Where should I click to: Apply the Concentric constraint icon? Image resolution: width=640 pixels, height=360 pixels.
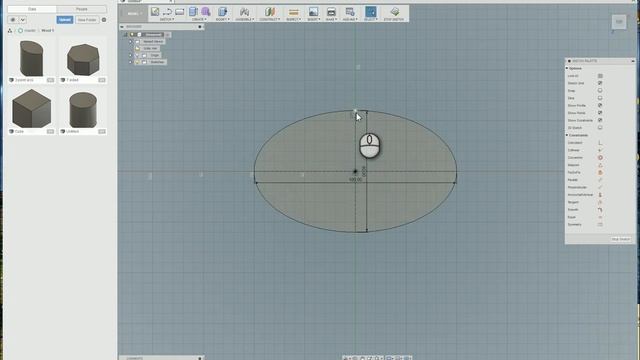coord(600,158)
